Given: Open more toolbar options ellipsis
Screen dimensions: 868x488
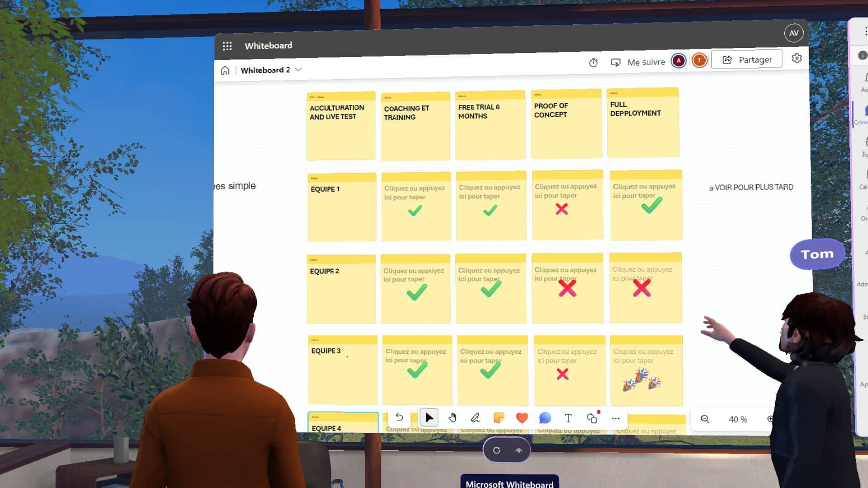Looking at the screenshot, I should click(x=615, y=418).
